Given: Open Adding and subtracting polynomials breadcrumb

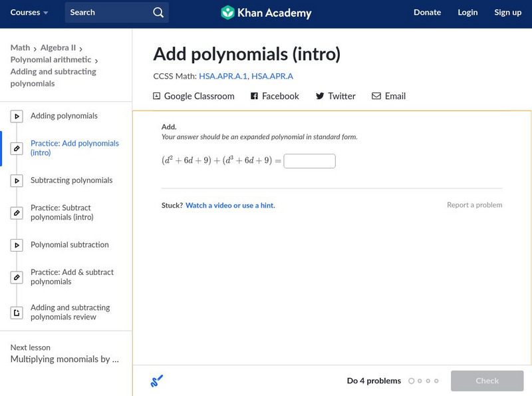Looking at the screenshot, I should 53,77.
